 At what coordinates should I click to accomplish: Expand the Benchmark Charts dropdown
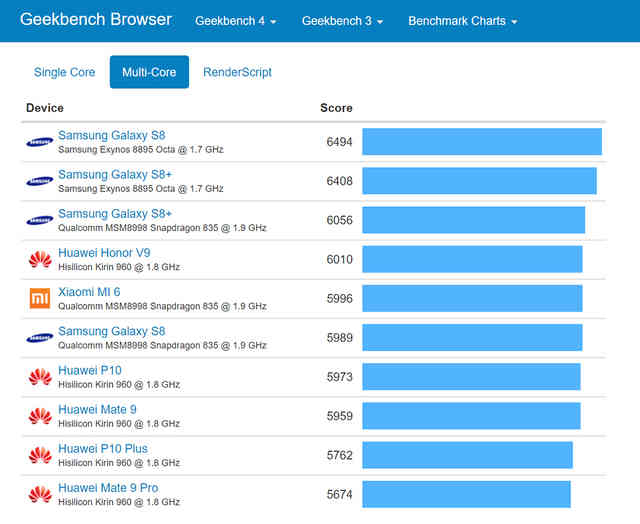463,21
